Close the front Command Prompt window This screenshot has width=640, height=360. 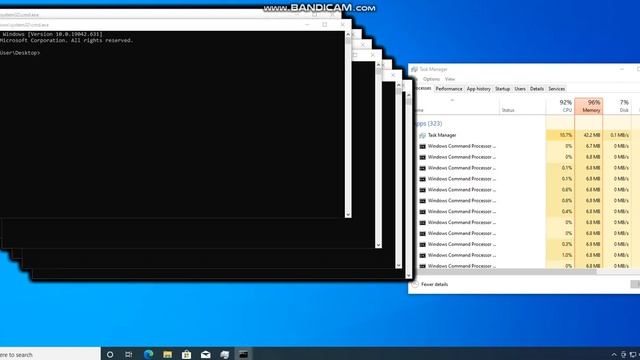point(342,24)
